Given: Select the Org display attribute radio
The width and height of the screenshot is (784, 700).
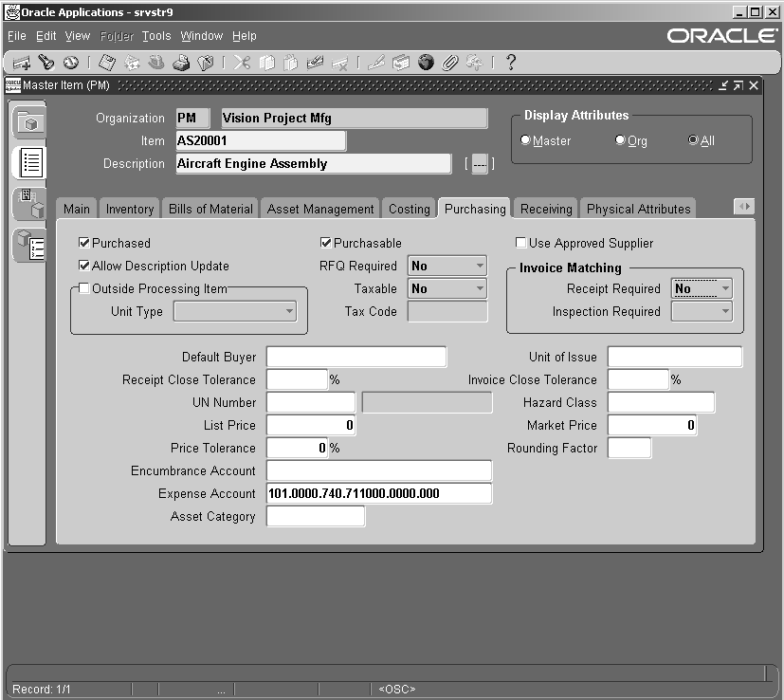Looking at the screenshot, I should click(620, 140).
